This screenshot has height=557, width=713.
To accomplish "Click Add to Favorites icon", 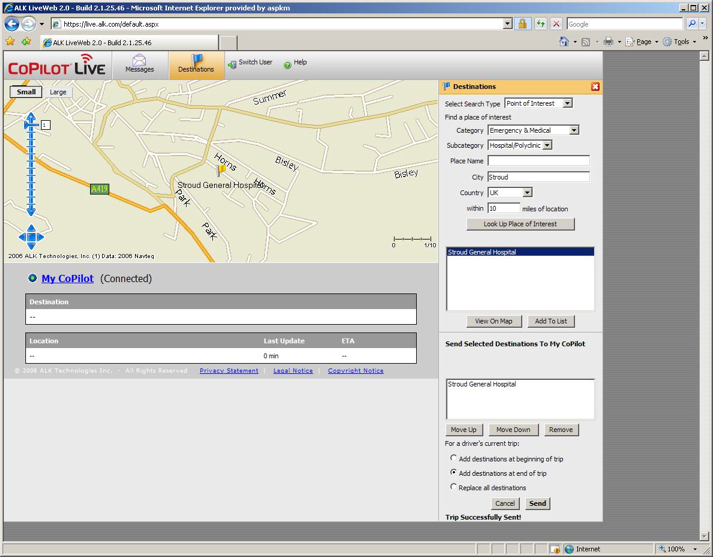I will click(26, 42).
